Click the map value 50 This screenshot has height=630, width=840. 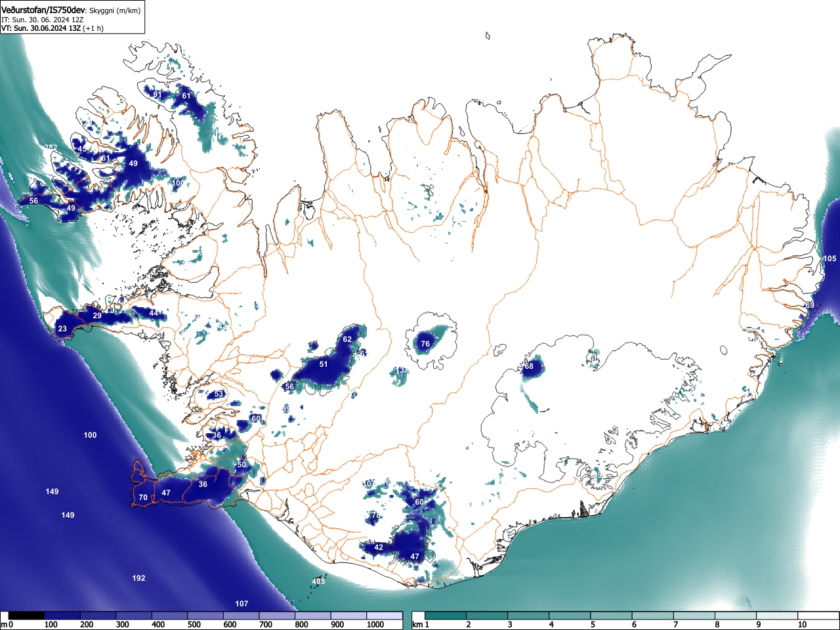(x=241, y=465)
